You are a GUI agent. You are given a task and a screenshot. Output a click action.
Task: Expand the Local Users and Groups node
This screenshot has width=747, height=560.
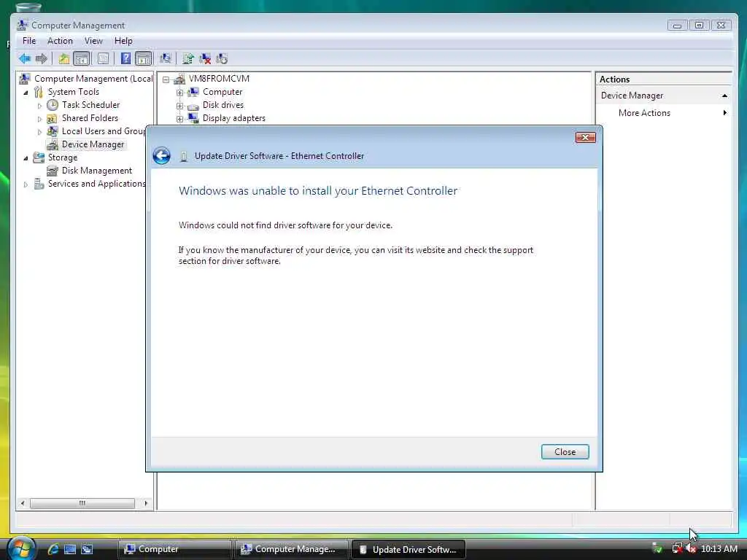point(39,132)
